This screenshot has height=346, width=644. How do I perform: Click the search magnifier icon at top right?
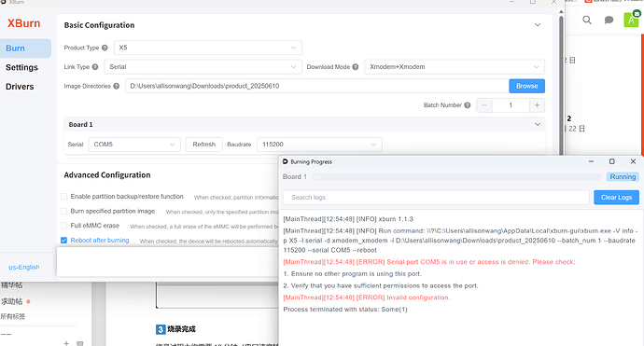tap(587, 20)
